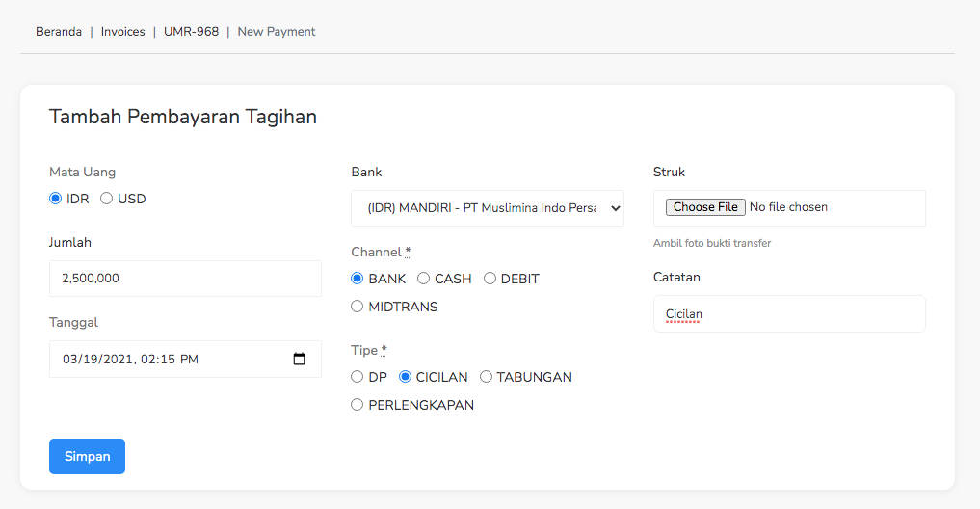Select IDR currency radio button

click(56, 199)
